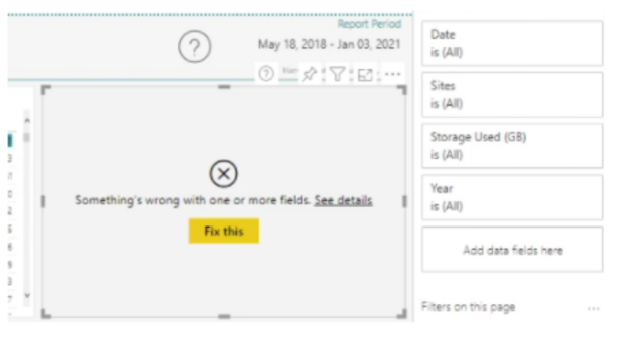The width and height of the screenshot is (644, 338).
Task: Expand the Date filter card
Action: point(512,44)
